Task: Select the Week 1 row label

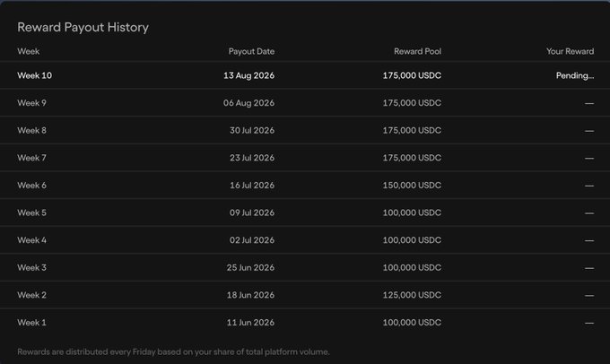Action: point(31,323)
